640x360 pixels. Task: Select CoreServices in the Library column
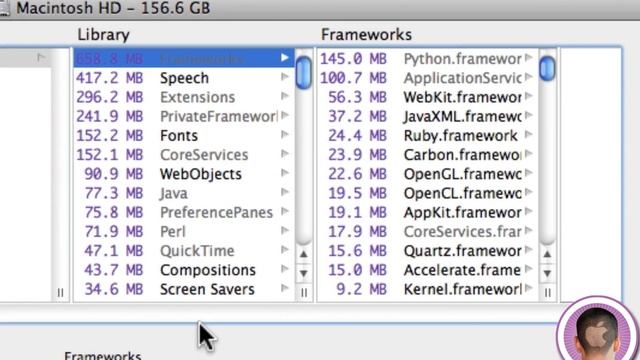click(184, 155)
